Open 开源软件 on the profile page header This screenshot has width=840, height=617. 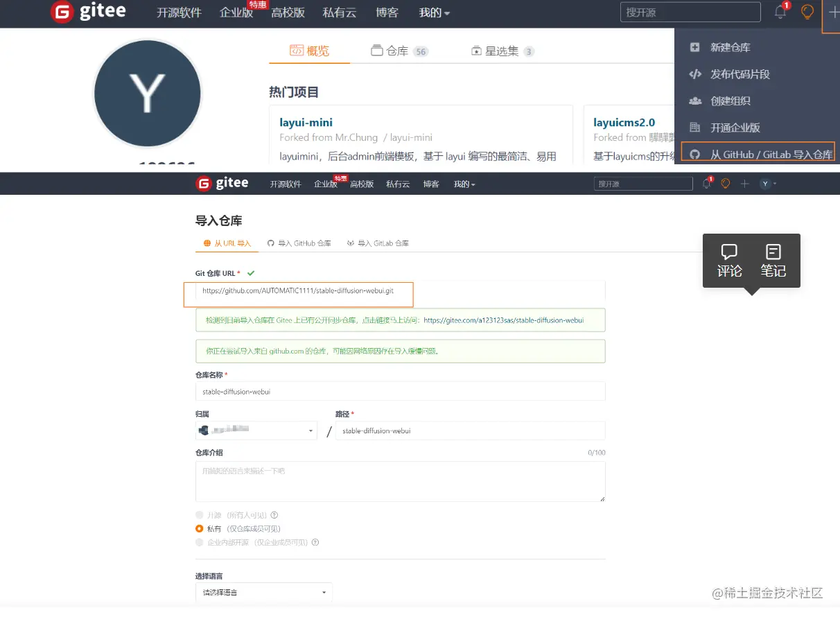(x=179, y=12)
